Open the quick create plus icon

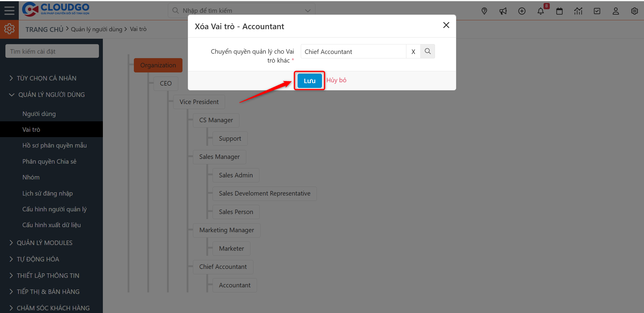(522, 11)
